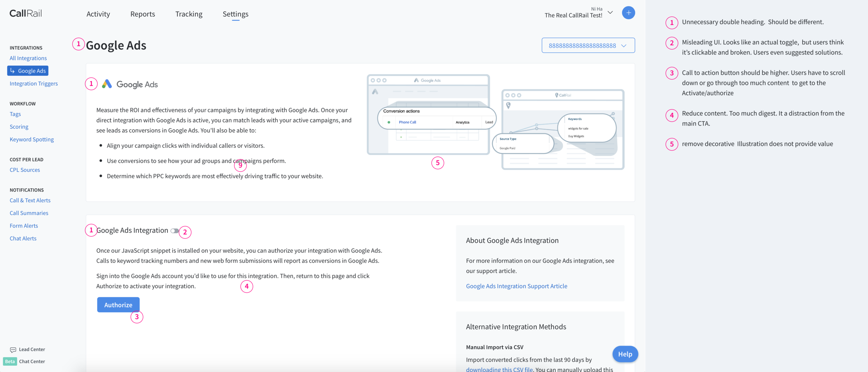Click the INTEGRATIONS section header
This screenshot has width=868, height=372.
[26, 48]
